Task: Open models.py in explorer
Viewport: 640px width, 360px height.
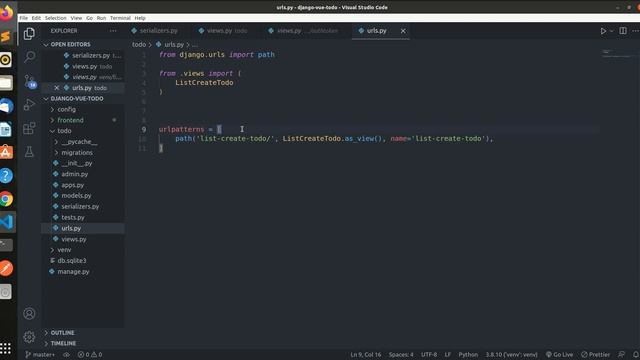Action: point(76,196)
